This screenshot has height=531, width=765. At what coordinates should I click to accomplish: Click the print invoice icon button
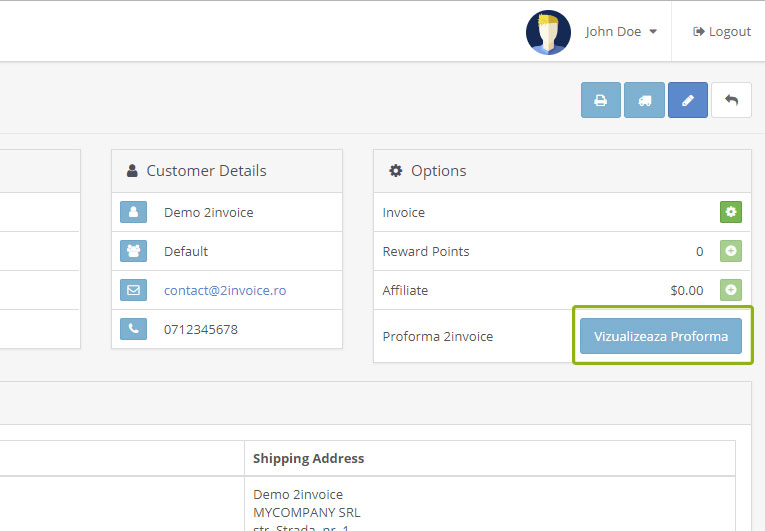pos(601,100)
